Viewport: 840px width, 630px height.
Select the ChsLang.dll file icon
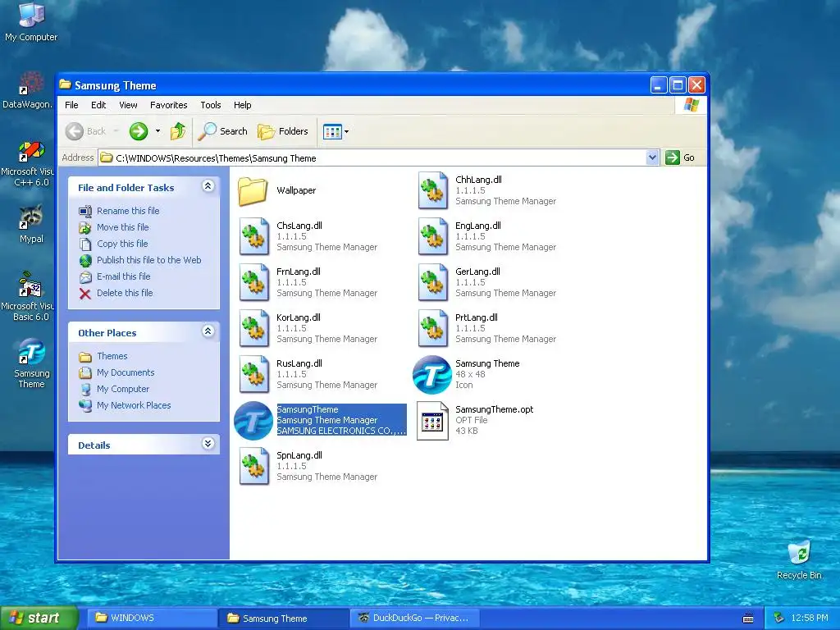tap(254, 236)
